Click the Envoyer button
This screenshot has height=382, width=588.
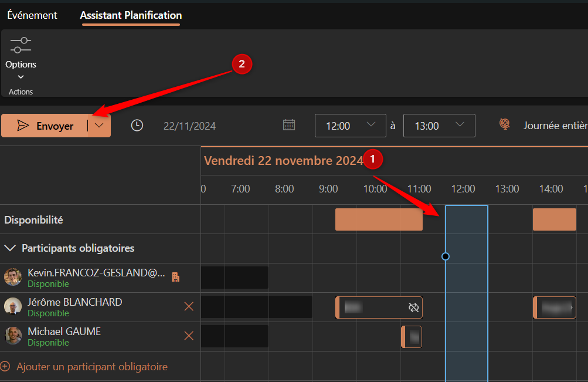click(x=46, y=126)
